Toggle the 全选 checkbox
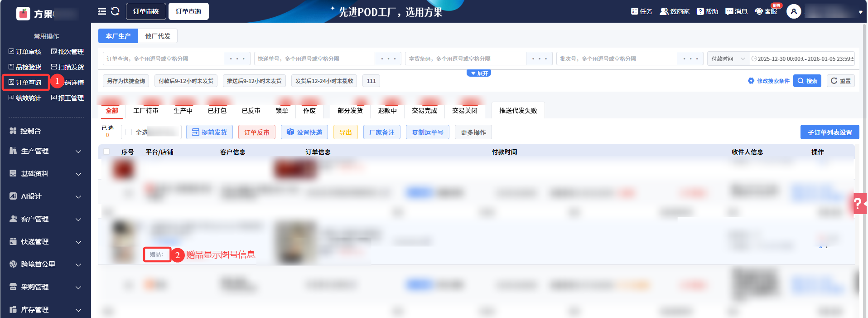 click(129, 132)
